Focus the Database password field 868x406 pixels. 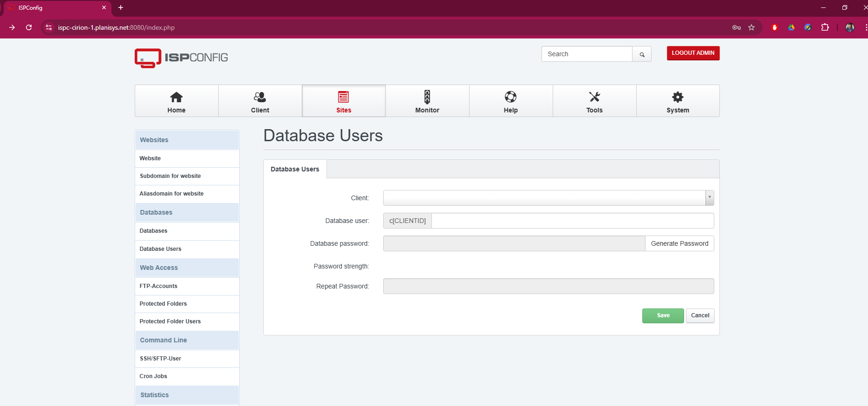[514, 243]
